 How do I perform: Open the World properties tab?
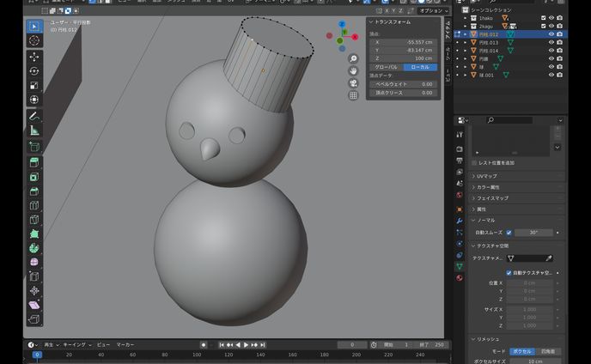pyautogui.click(x=460, y=195)
